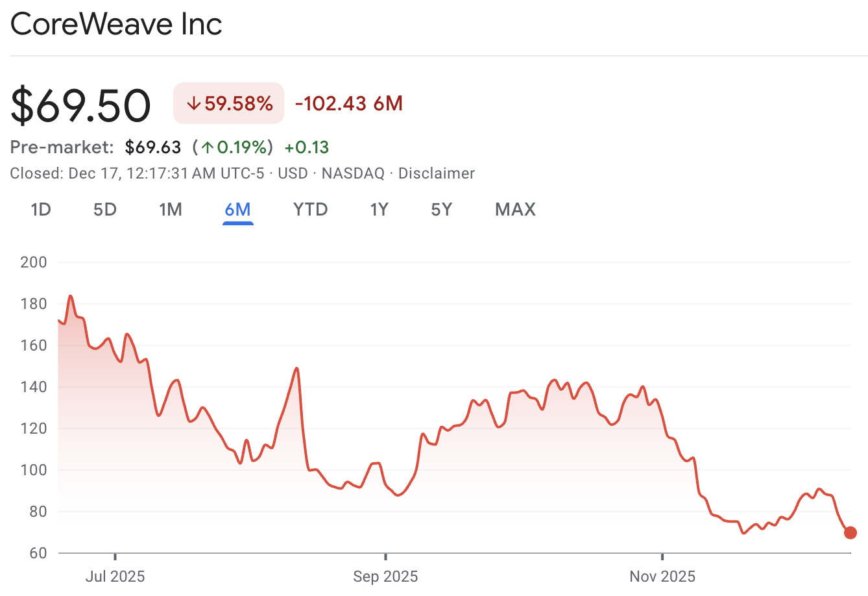
Task: Click the pre-market price value
Action: click(153, 147)
